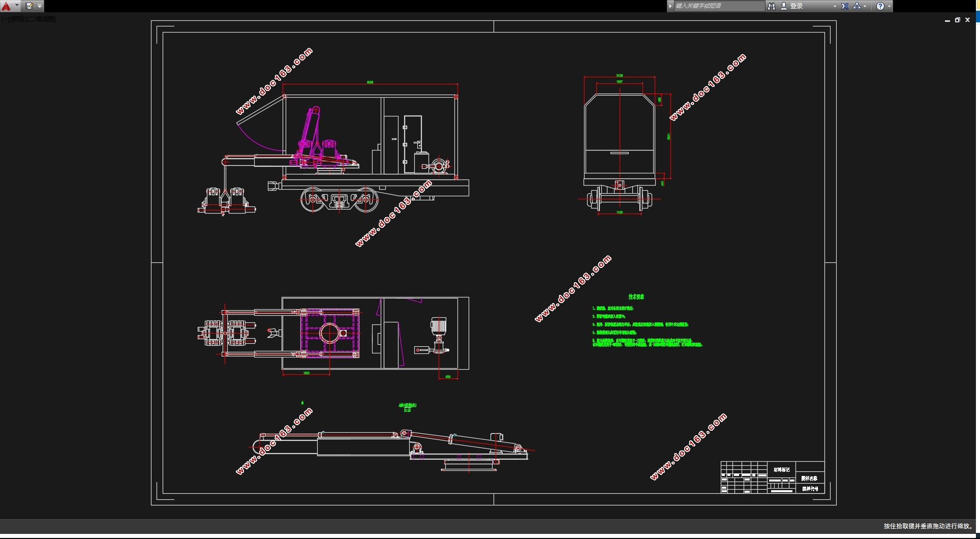Click the [-] viewport controls label
Viewport: 980px width, 539px height.
[x=5, y=19]
